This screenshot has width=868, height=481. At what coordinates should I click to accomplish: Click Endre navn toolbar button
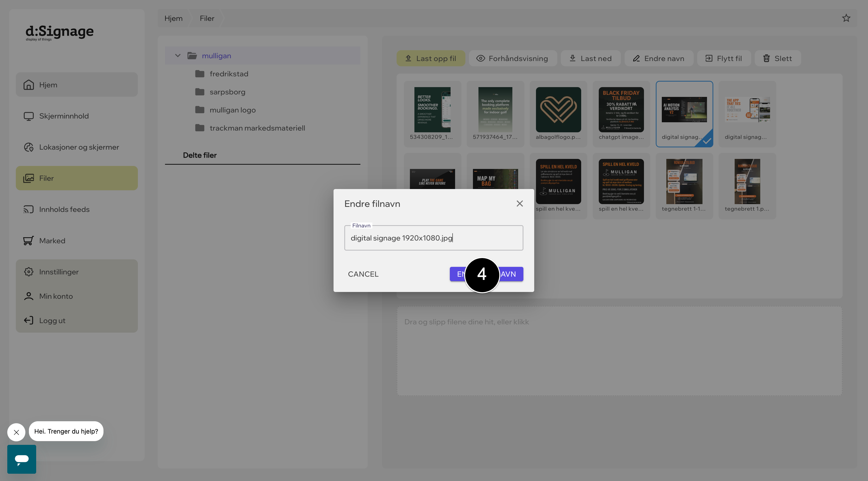tap(659, 58)
